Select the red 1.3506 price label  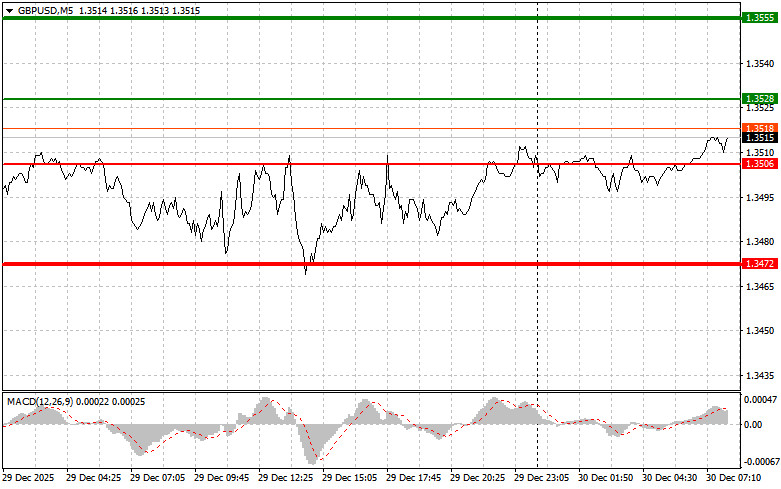point(756,163)
